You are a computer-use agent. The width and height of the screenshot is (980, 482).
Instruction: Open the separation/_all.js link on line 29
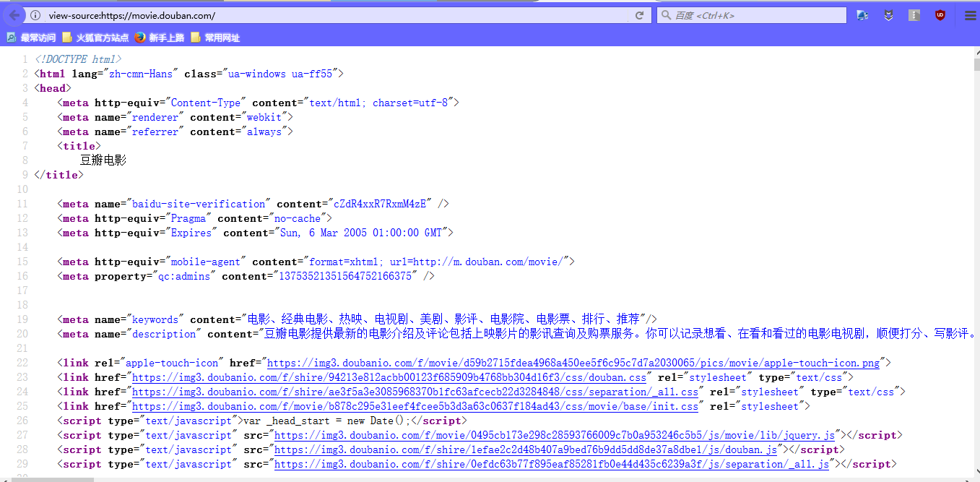[x=552, y=465]
